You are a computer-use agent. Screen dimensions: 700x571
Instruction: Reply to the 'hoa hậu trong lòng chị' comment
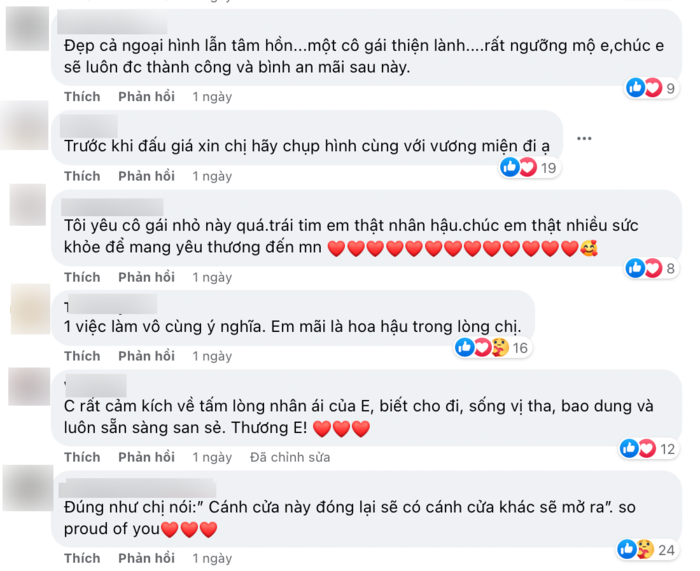tap(146, 356)
